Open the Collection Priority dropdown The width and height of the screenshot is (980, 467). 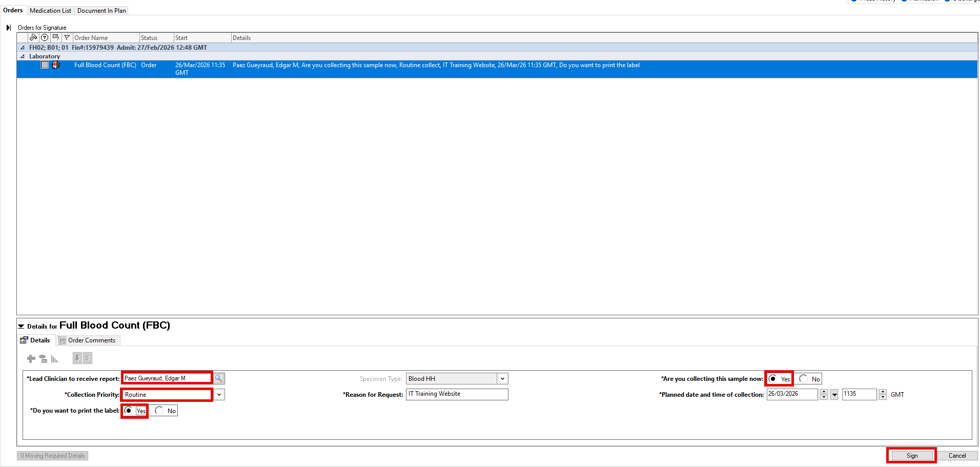(219, 395)
